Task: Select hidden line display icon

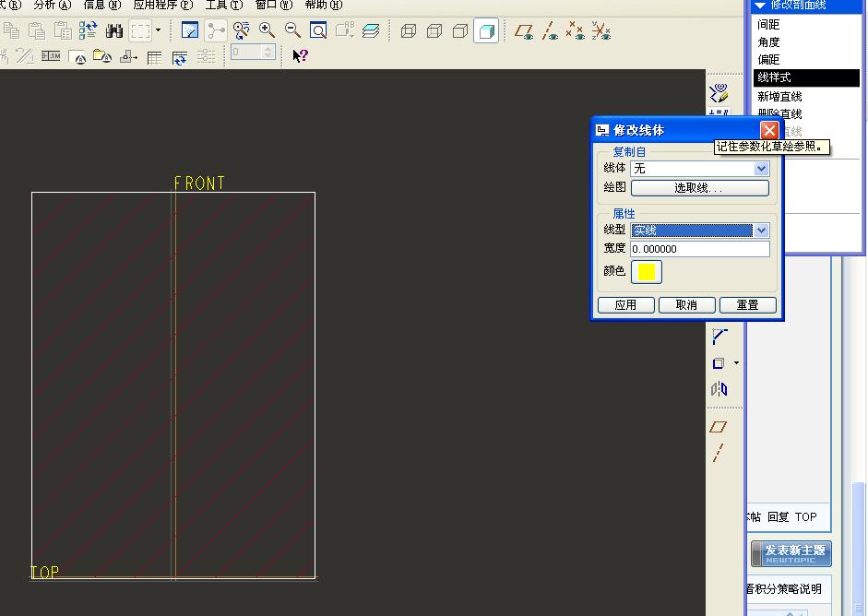Action: pos(434,30)
